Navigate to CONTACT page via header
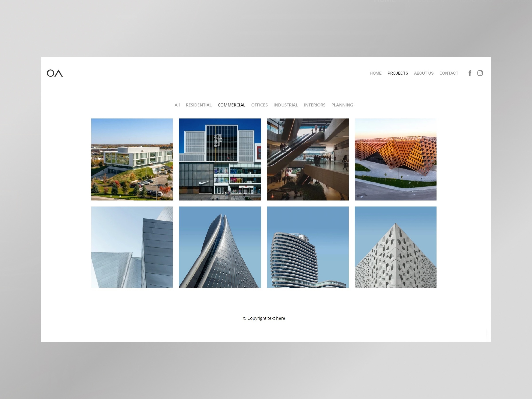 click(449, 73)
